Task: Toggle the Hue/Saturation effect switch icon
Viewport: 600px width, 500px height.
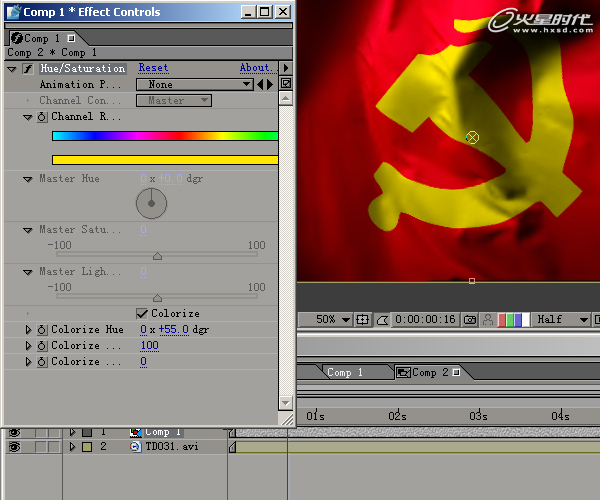Action: pyautogui.click(x=28, y=69)
